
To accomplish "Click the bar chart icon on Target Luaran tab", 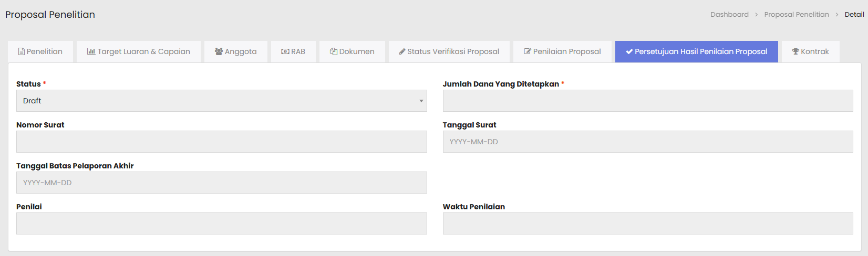I will (91, 51).
